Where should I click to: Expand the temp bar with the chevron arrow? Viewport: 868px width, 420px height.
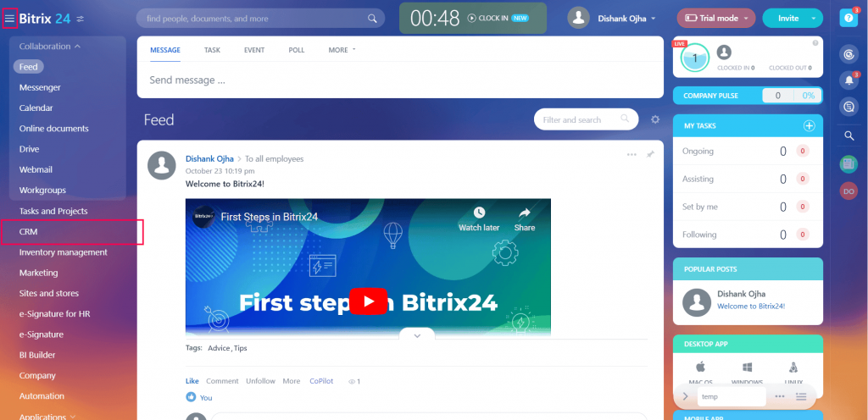(685, 396)
